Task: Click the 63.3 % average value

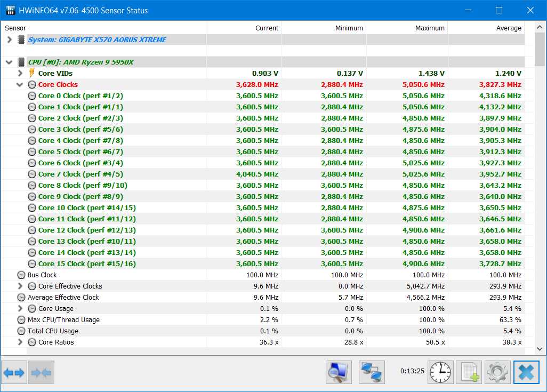Action: coord(510,320)
